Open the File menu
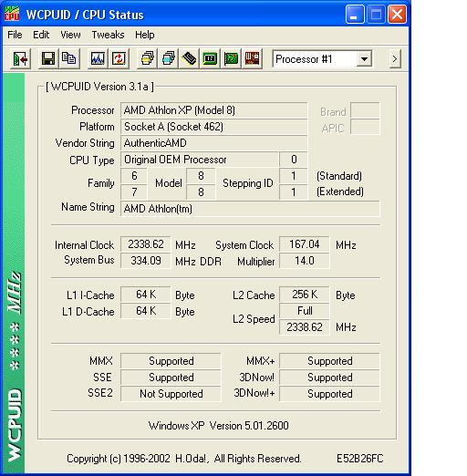This screenshot has height=476, width=467. click(x=15, y=35)
